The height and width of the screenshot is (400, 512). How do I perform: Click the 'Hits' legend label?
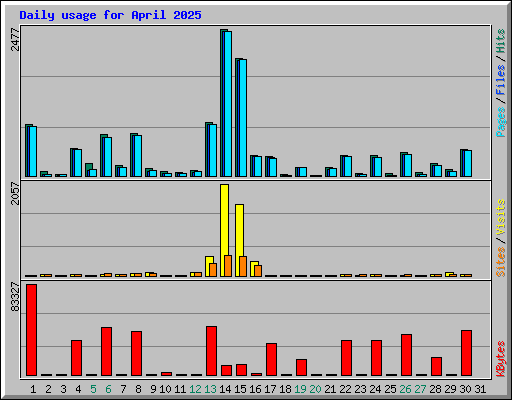(500, 41)
